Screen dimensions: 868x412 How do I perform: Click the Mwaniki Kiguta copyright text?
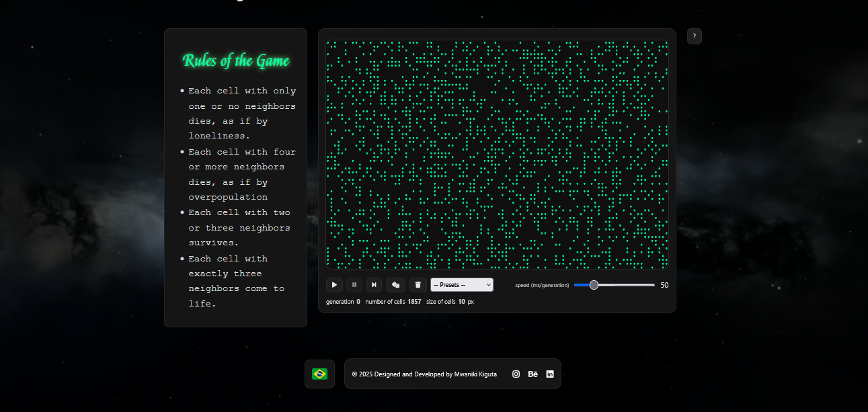pos(424,374)
